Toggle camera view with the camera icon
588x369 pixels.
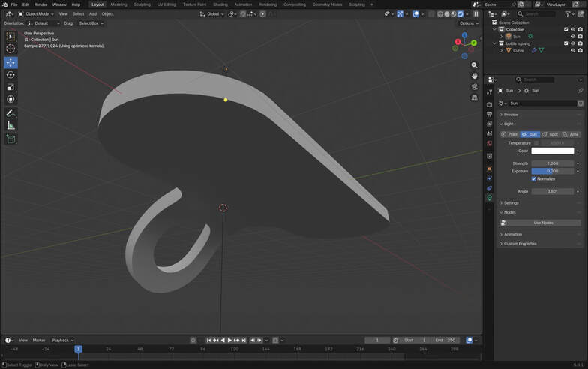click(474, 86)
